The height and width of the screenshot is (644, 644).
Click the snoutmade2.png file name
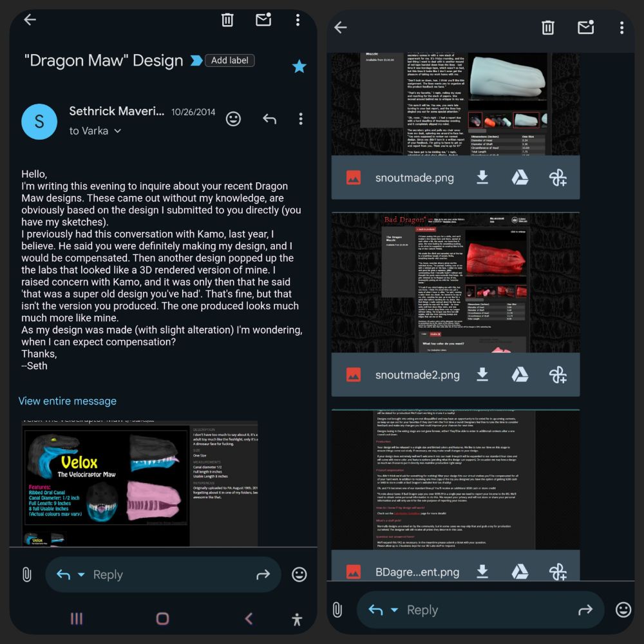(x=417, y=375)
